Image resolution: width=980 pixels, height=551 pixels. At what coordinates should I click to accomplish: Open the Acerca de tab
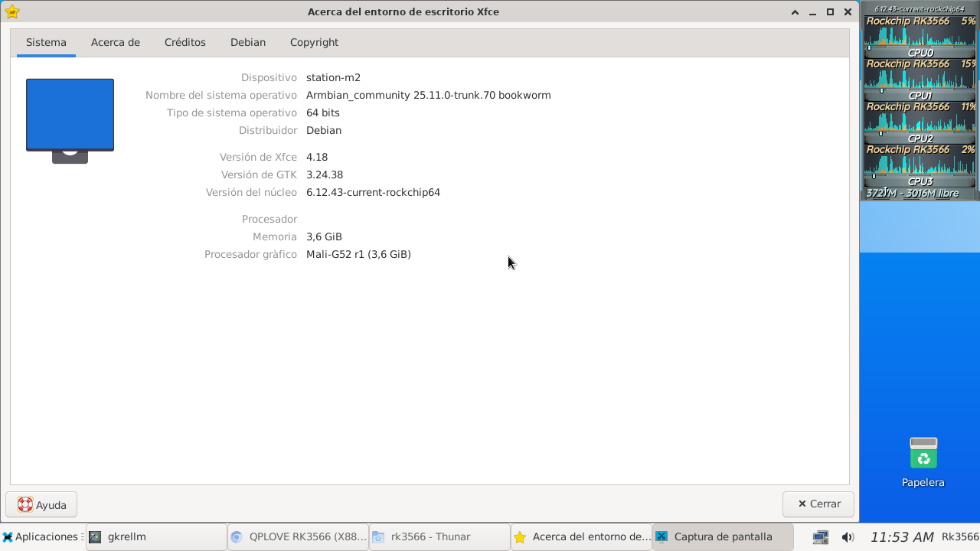[x=116, y=43]
